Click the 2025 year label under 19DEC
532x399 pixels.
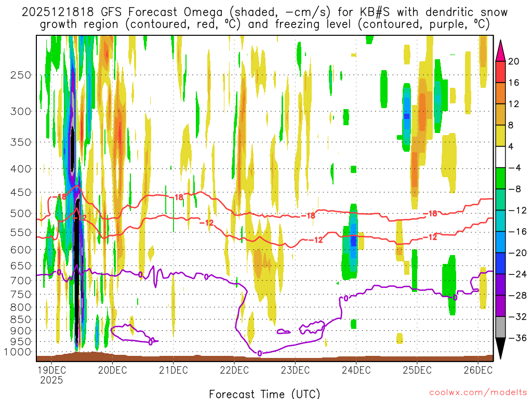pyautogui.click(x=51, y=380)
